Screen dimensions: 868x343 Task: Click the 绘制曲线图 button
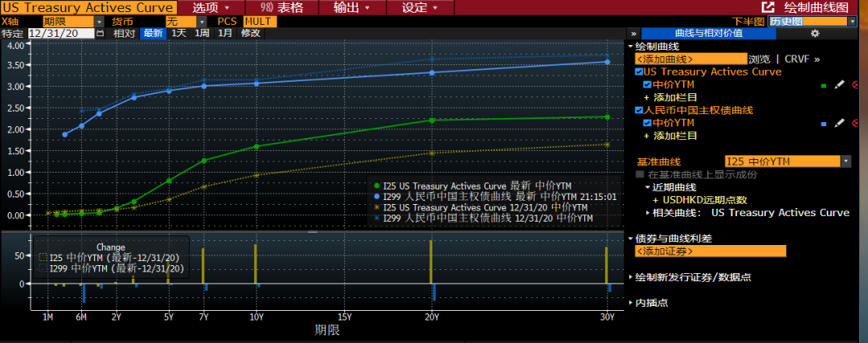coord(816,7)
